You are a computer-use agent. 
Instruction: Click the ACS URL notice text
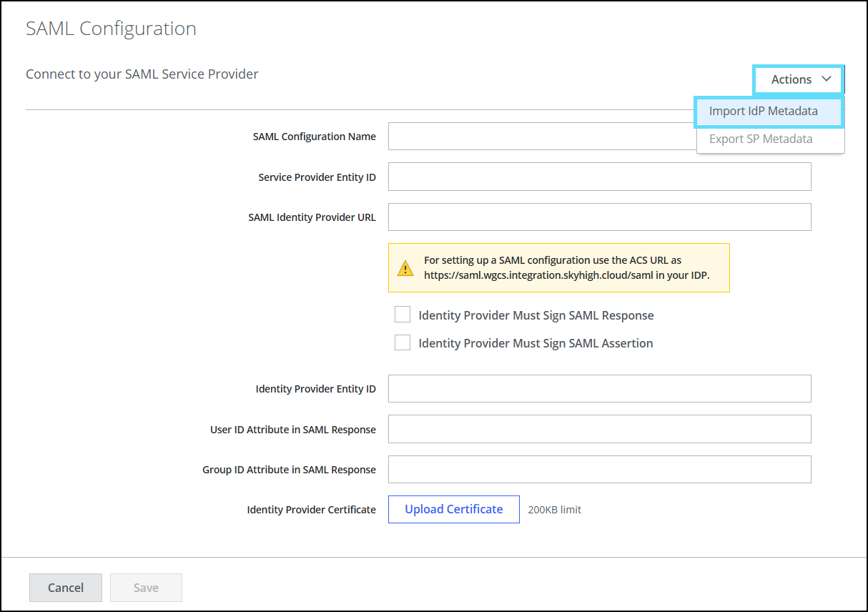[x=566, y=267]
